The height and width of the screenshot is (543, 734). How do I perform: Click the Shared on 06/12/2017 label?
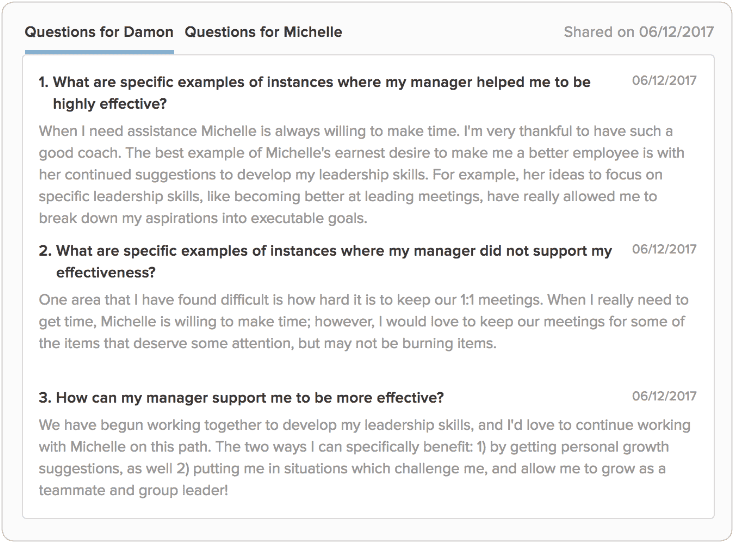[639, 32]
